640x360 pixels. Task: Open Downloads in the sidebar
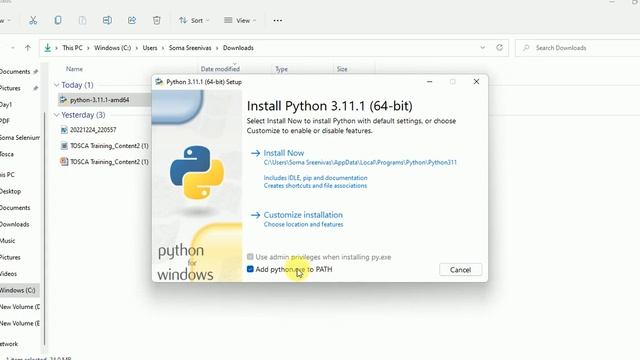click(x=15, y=224)
